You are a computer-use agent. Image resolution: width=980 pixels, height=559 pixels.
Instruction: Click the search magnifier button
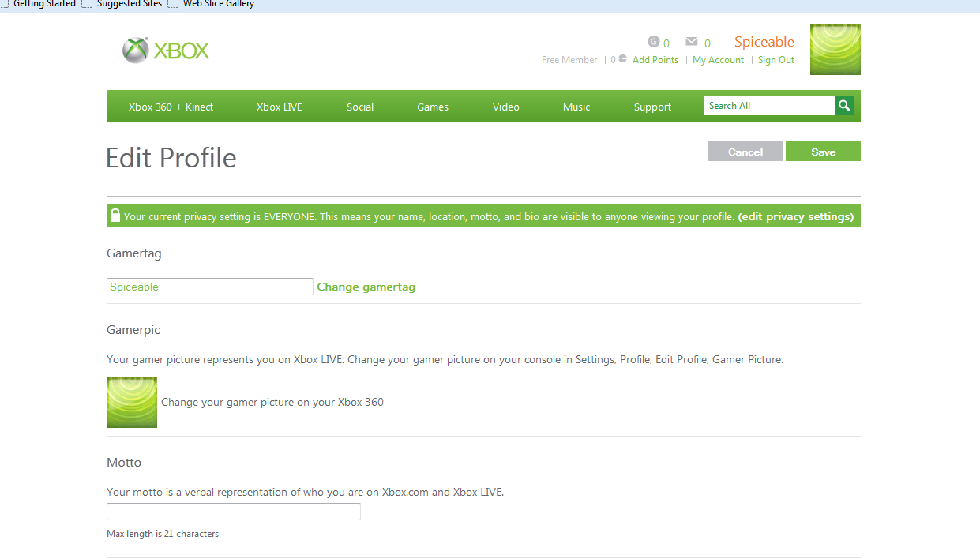tap(844, 106)
